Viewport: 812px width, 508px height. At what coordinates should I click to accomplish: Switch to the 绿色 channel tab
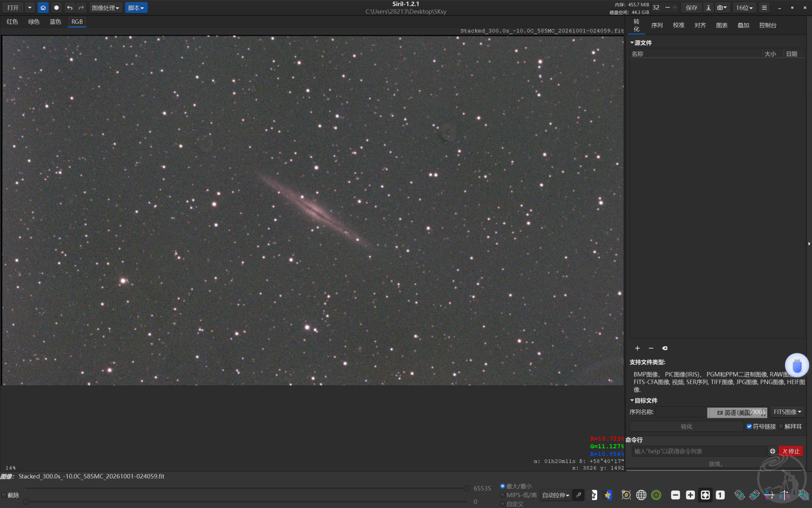point(34,22)
